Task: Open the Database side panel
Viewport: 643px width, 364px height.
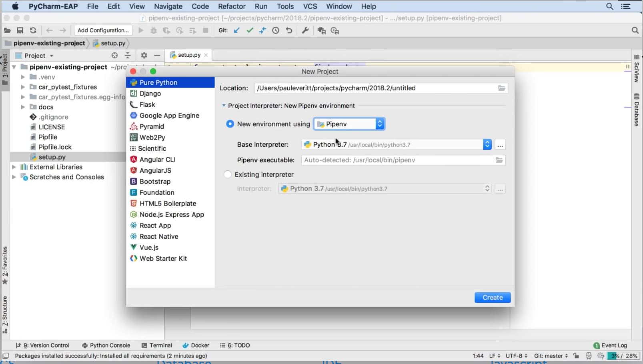Action: 636,110
